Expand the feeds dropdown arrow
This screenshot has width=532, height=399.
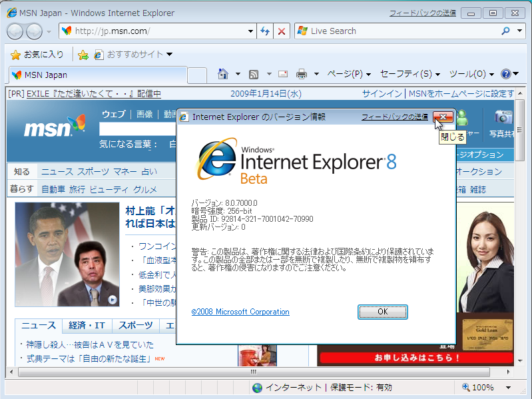[x=269, y=74]
